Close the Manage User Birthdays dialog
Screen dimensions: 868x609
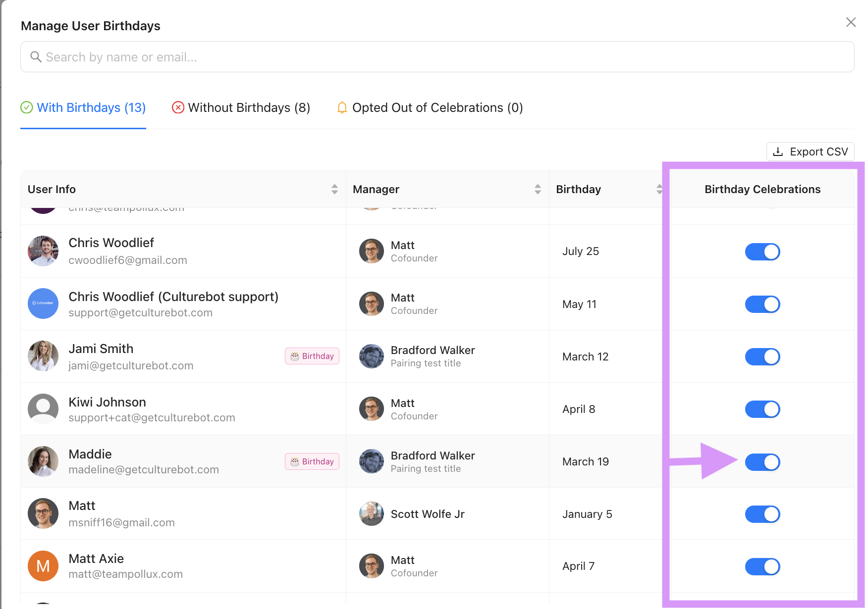tap(851, 22)
